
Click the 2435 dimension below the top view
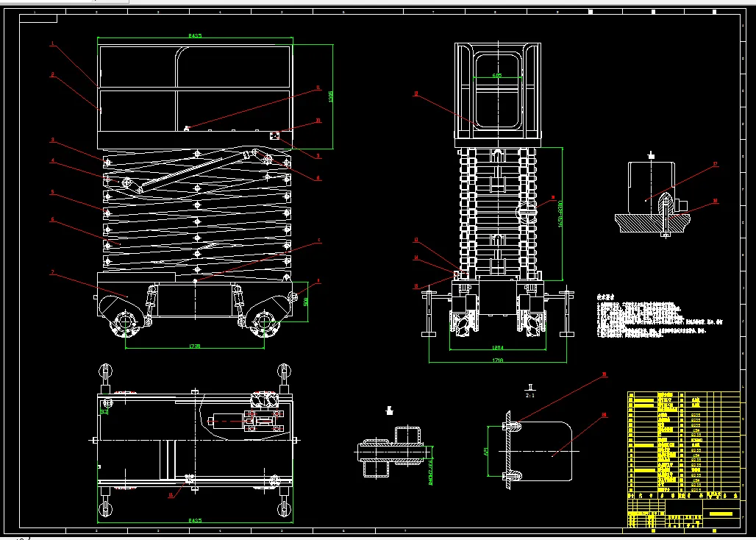pos(196,520)
